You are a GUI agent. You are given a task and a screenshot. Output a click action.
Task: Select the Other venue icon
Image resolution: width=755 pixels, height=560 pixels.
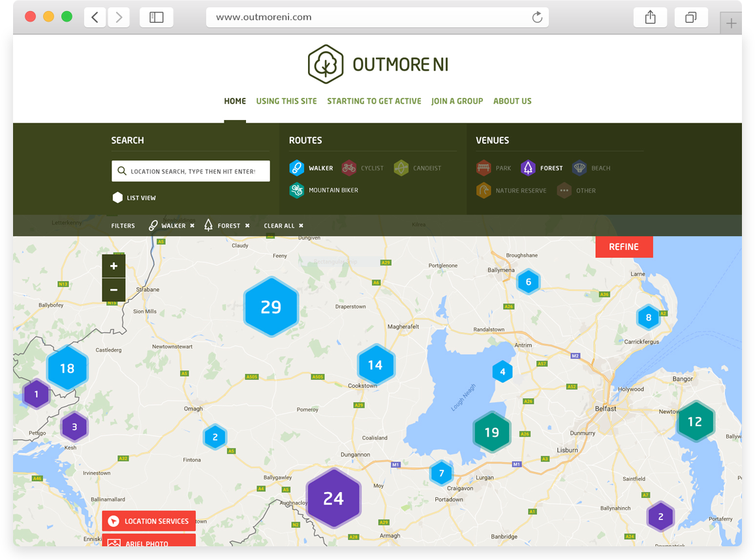tap(564, 191)
